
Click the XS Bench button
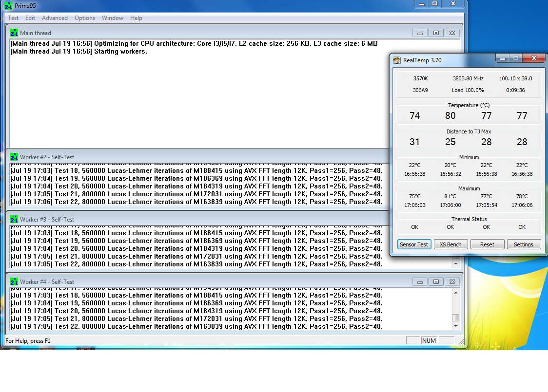[450, 244]
